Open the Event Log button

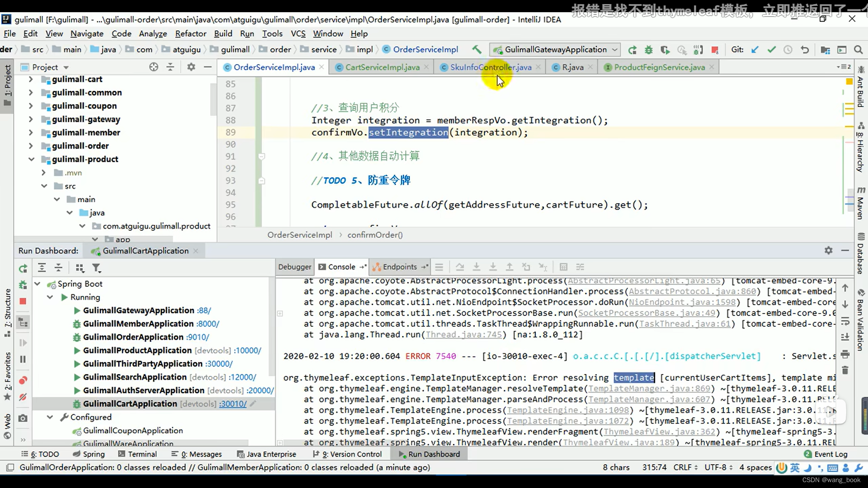point(826,454)
